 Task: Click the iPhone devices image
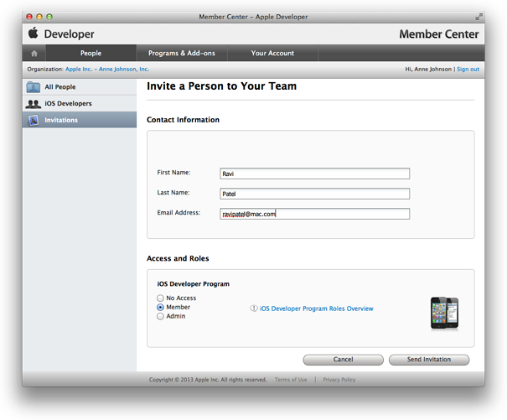coord(444,314)
